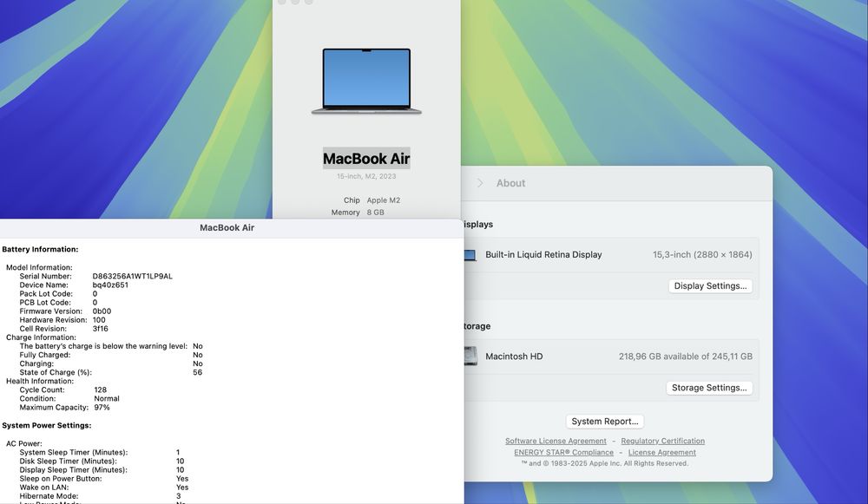Click the Cycle Count value '128'

(100, 390)
